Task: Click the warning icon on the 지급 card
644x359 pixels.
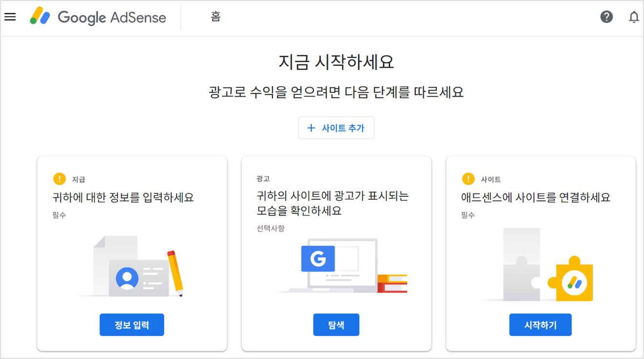Action: (60, 179)
